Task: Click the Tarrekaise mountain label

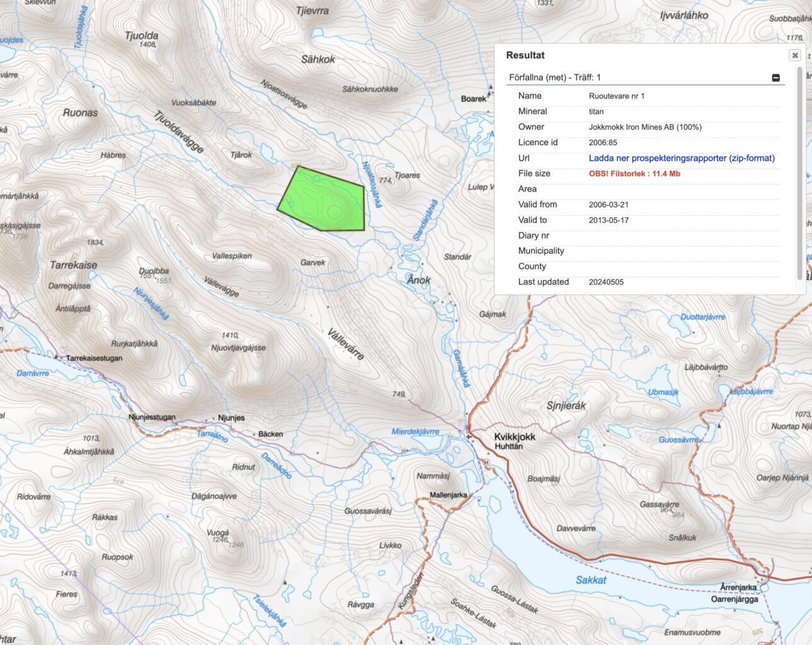Action: 74,265
